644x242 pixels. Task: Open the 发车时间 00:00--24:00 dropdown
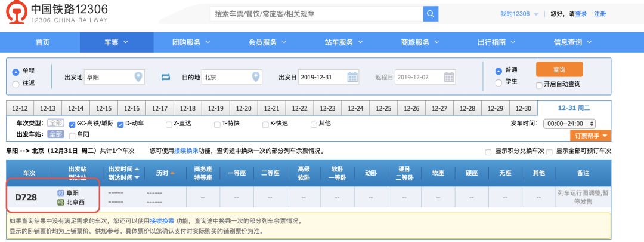tap(569, 124)
